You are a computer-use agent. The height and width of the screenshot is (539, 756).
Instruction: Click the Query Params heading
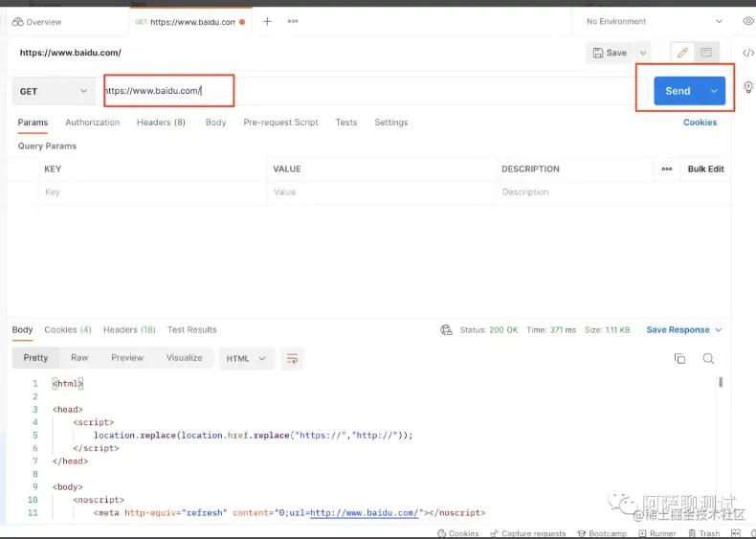tap(47, 146)
